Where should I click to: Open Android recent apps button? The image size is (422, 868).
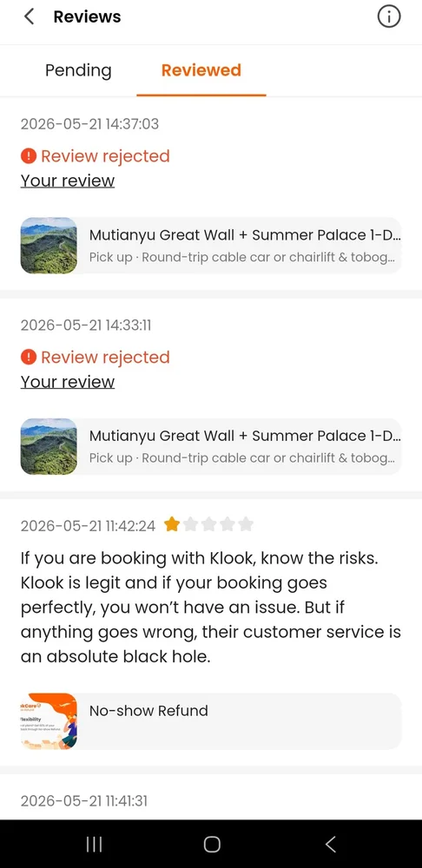point(94,845)
